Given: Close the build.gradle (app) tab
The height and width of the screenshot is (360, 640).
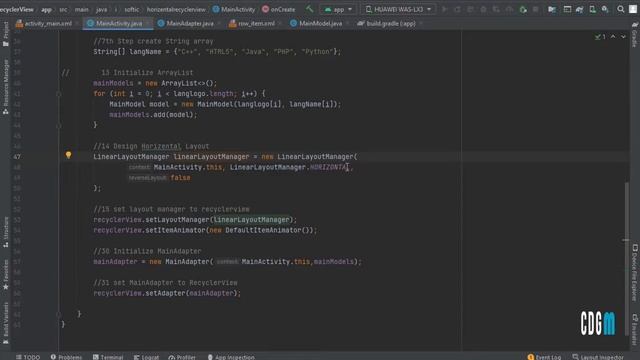Looking at the screenshot, I should (x=420, y=24).
